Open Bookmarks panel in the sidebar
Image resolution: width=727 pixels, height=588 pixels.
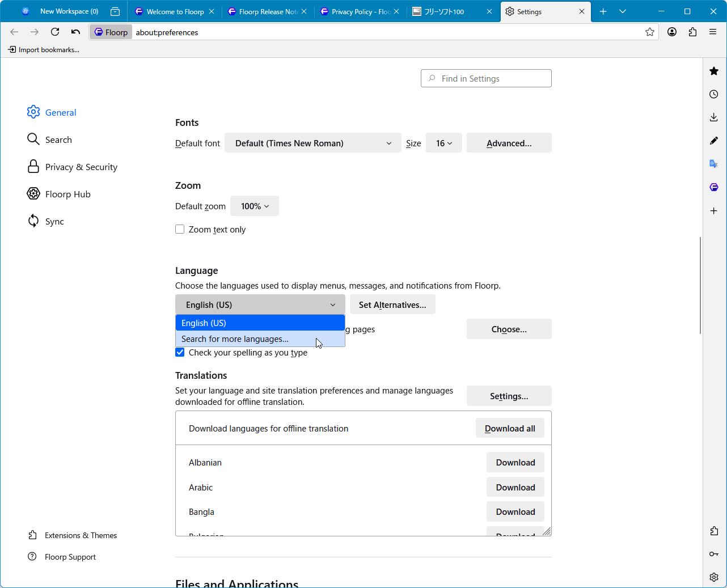[x=714, y=71]
